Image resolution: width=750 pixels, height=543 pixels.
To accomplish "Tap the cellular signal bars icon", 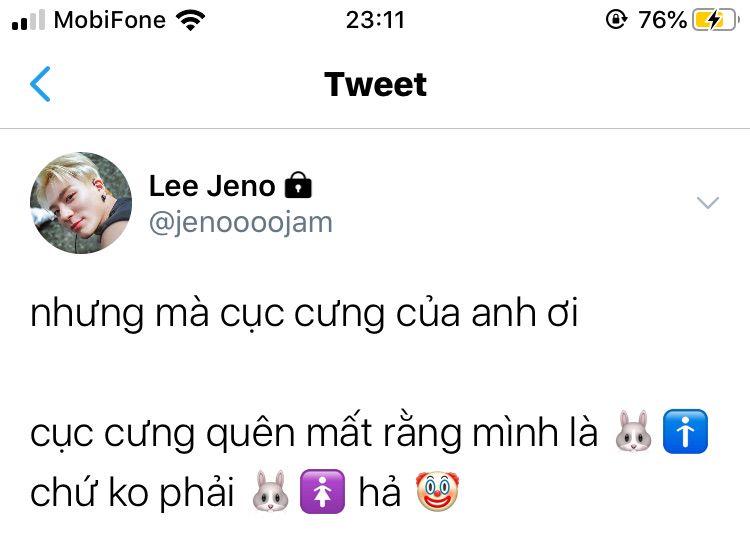I will coord(28,20).
